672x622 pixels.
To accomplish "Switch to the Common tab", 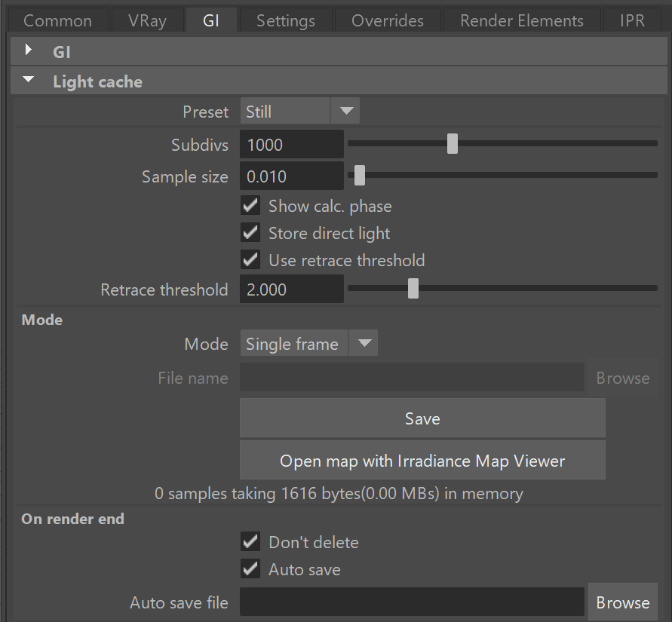I will click(57, 20).
